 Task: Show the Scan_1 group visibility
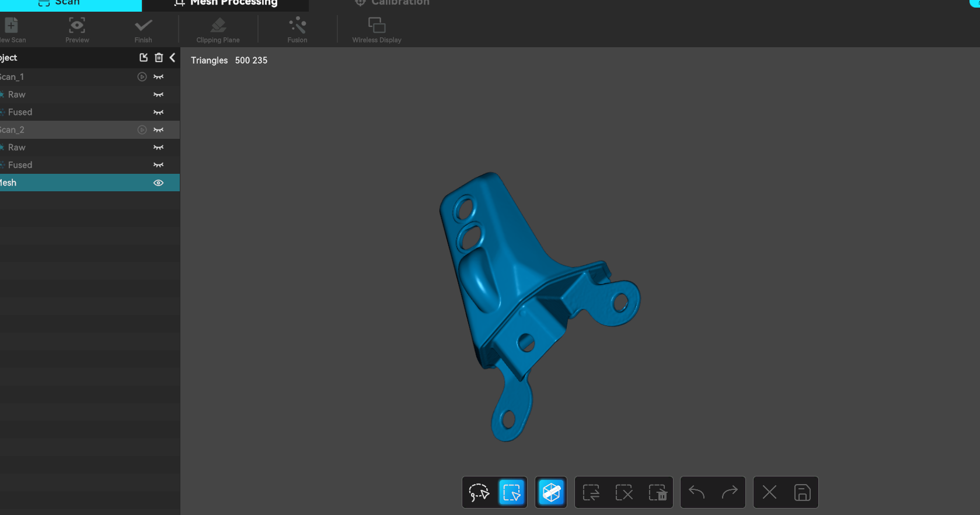(158, 77)
